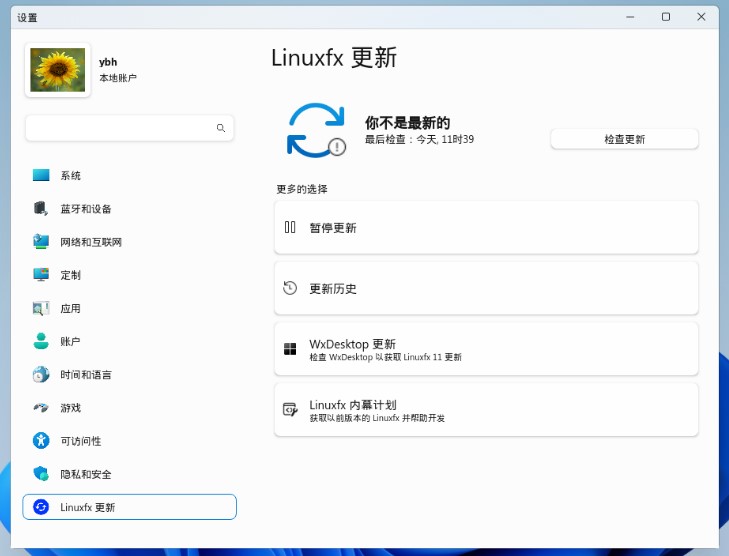Maximize the 设置 window
The width and height of the screenshot is (729, 556).
[x=666, y=17]
